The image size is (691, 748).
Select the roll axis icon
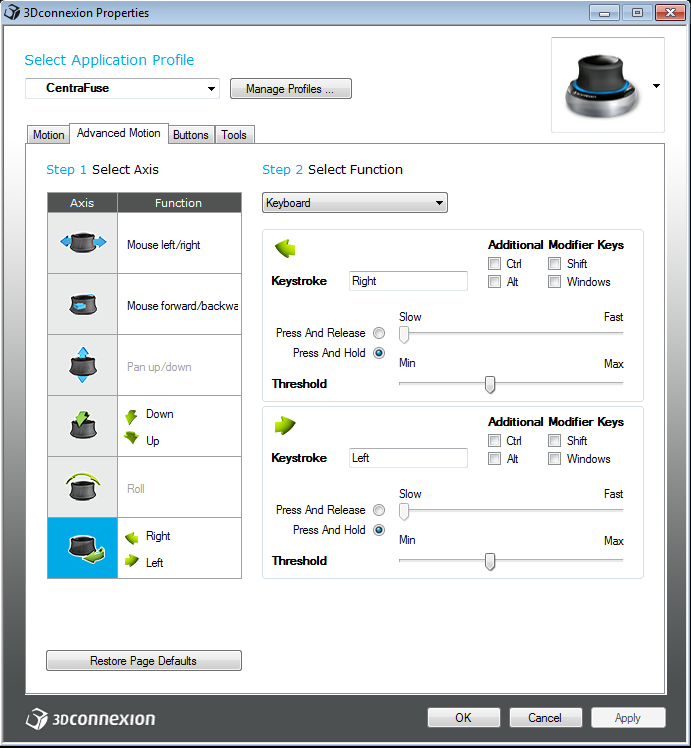pyautogui.click(x=83, y=487)
